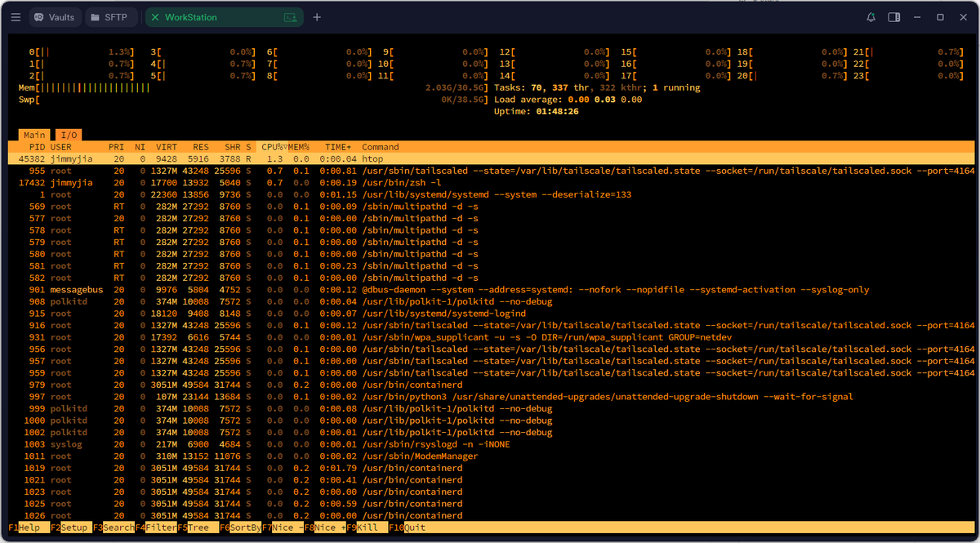980x543 pixels.
Task: Open F6 SortBy options in htop
Action: (x=240, y=527)
